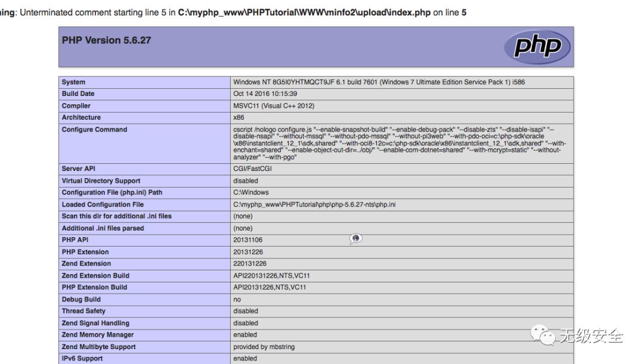This screenshot has height=364, width=644.
Task: Select 'Oct 14 2016 10:15:39' value
Action: click(265, 94)
